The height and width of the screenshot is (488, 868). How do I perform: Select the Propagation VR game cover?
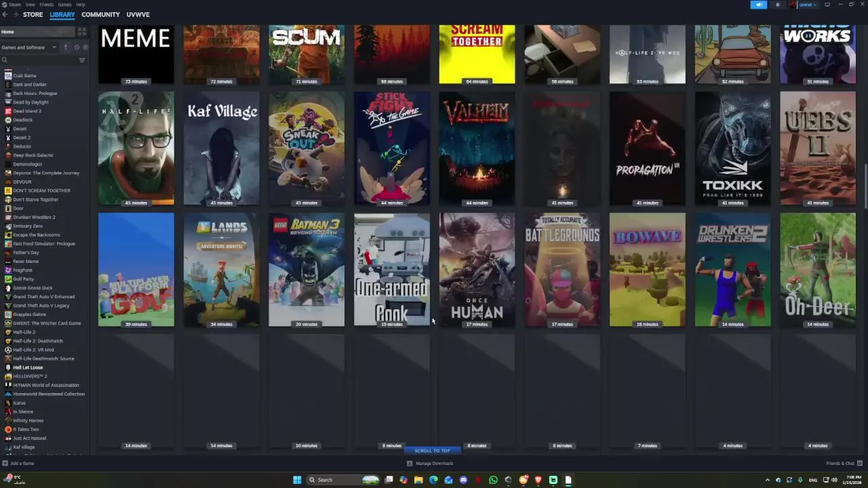(x=648, y=148)
